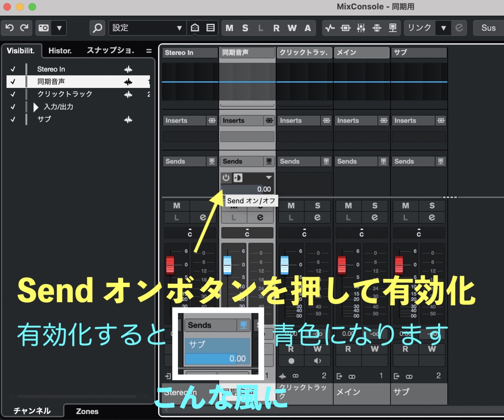Click Write W on サブ channel
504x420 pixels.
click(432, 349)
